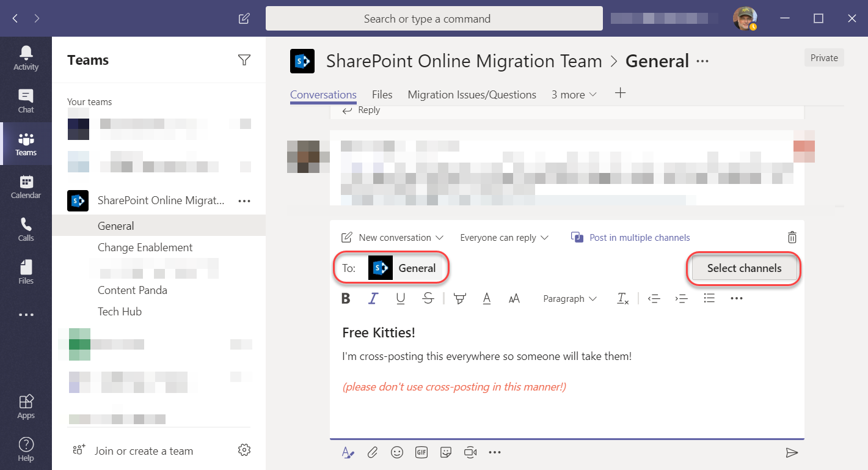
Task: Toggle the bulleted list formatting
Action: 709,298
